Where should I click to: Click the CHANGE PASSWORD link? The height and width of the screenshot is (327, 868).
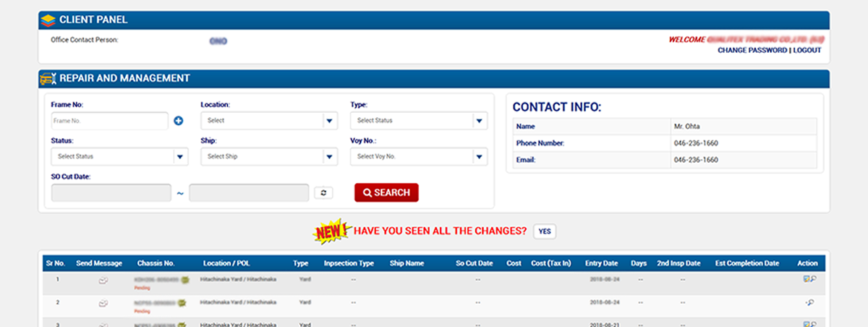pos(752,51)
